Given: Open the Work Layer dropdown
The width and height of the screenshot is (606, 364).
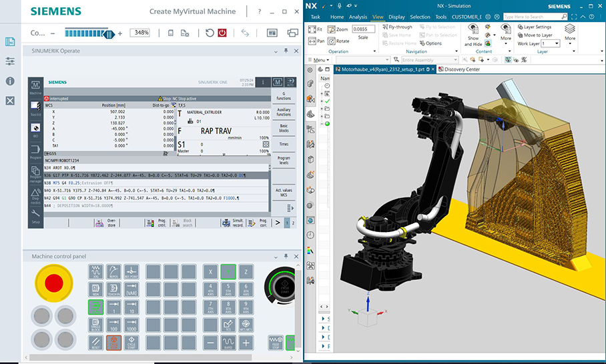Looking at the screenshot, I should click(x=551, y=44).
